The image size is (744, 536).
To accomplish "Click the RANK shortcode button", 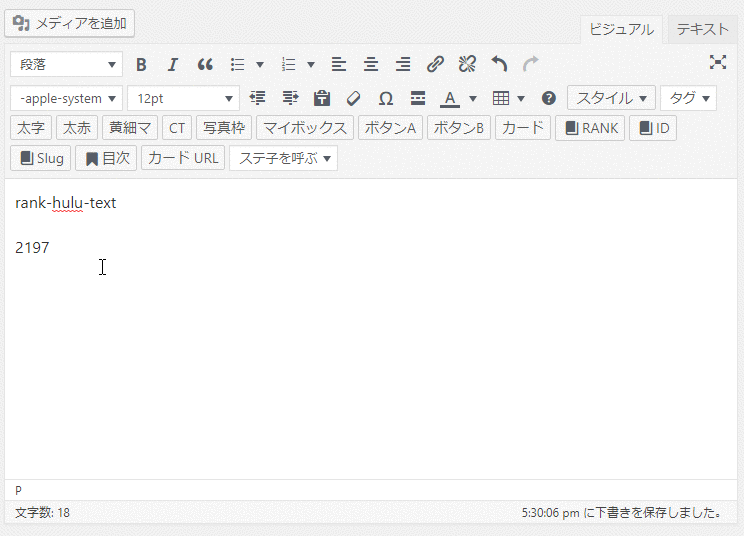I will [x=591, y=128].
